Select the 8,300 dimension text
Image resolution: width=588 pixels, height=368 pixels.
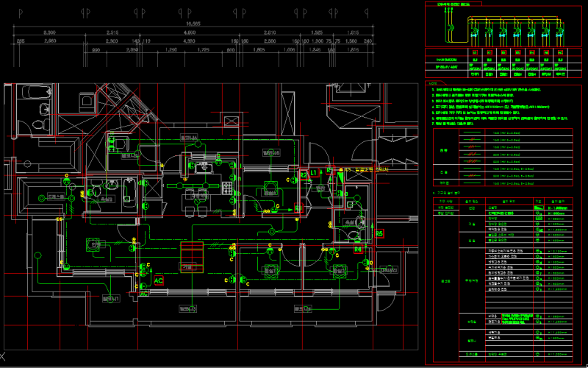[50, 34]
